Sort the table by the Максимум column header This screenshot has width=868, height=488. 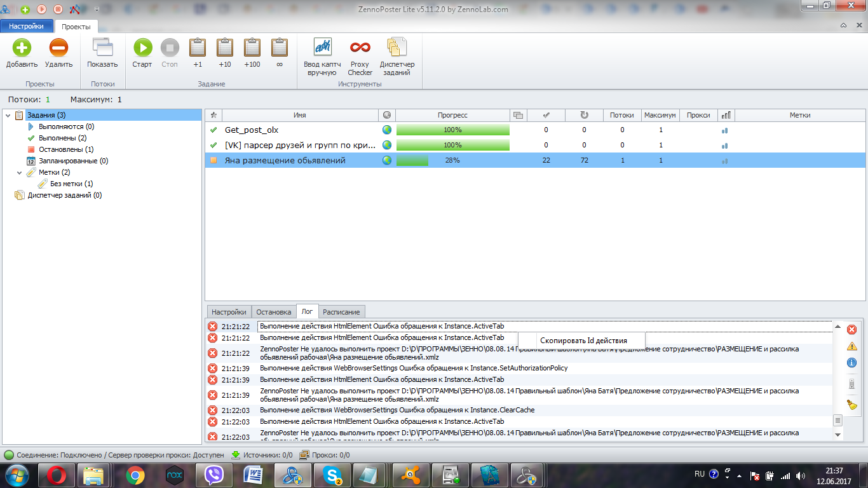coord(660,115)
